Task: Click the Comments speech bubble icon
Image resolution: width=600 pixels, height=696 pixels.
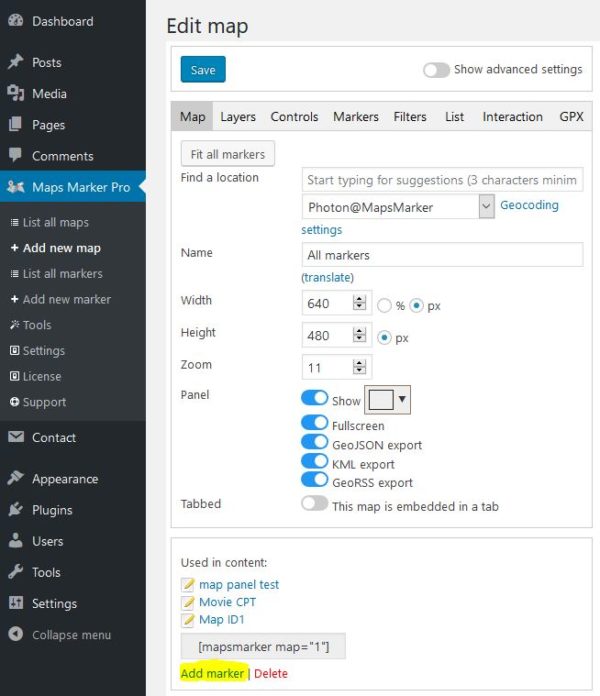Action: click(x=15, y=155)
